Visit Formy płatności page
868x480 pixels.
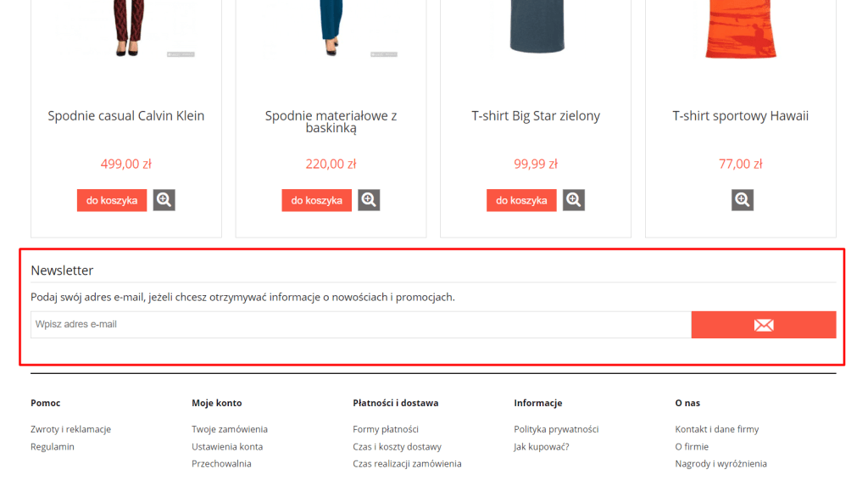(386, 429)
